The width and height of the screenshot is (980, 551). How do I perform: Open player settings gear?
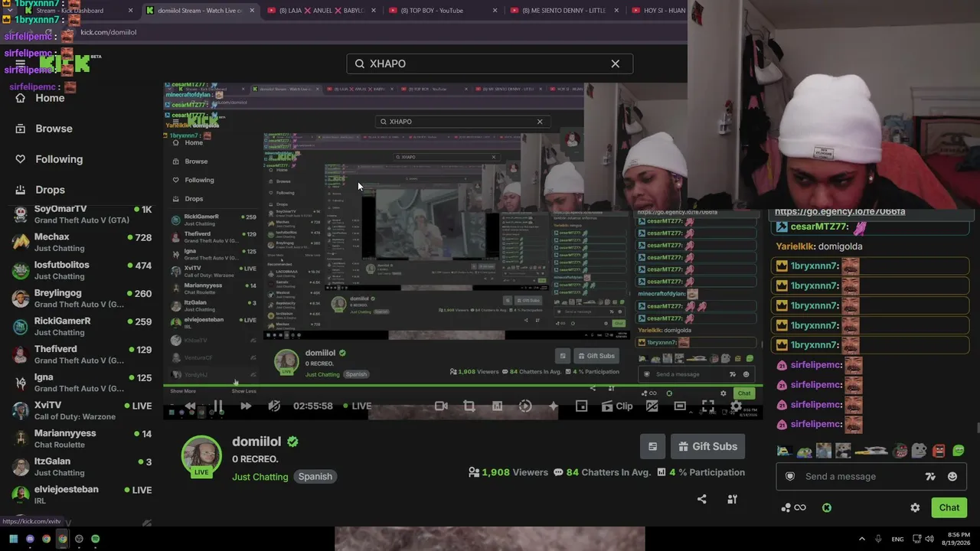[736, 406]
